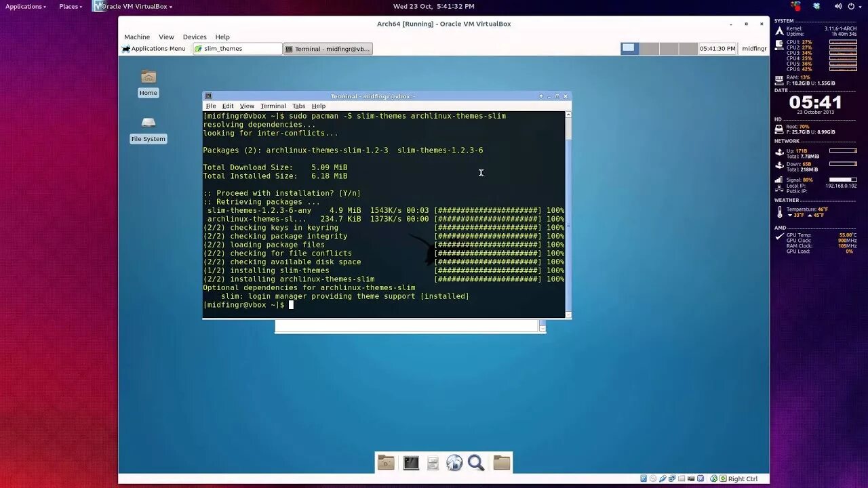Click the terminal vertical scrollbar
868x488 pixels.
568,214
